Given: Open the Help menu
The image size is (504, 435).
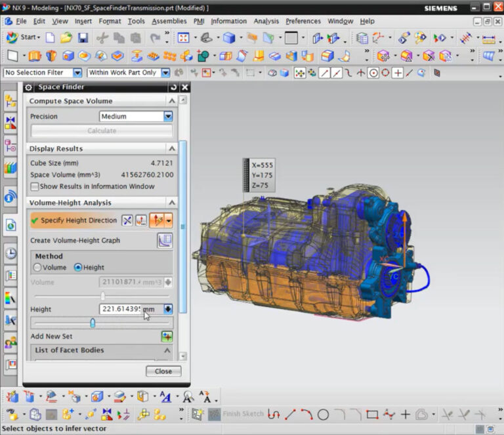Looking at the screenshot, I should click(367, 21).
